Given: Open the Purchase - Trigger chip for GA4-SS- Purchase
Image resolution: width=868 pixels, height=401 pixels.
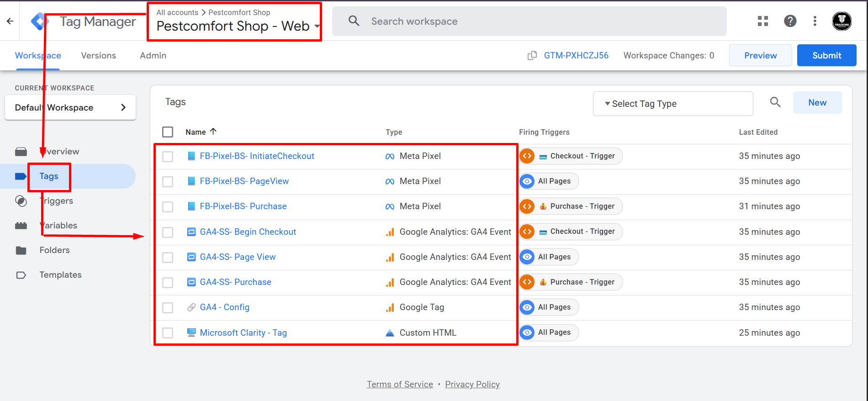Looking at the screenshot, I should 571,282.
